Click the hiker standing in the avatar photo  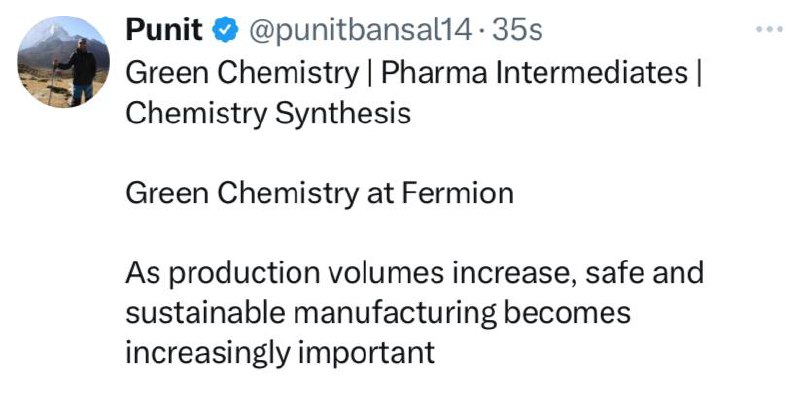pyautogui.click(x=81, y=71)
